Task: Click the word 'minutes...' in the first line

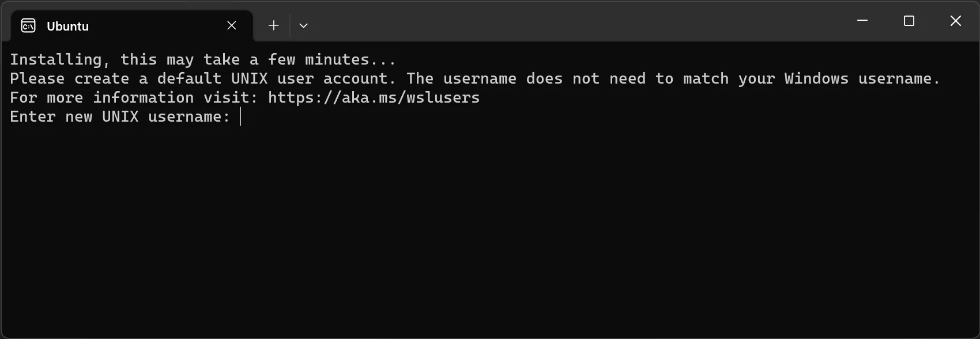Action: coord(350,59)
